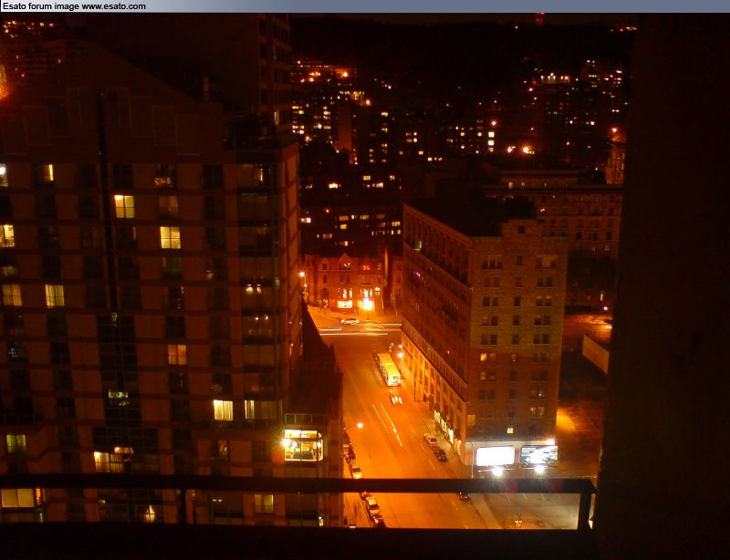Click the night city photo
Screen dimensions: 730x560
tap(365, 286)
